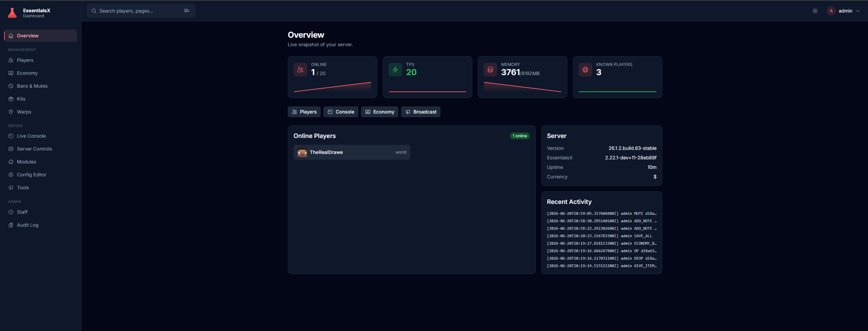Open Players in the Management section
868x331 pixels.
coord(41,60)
